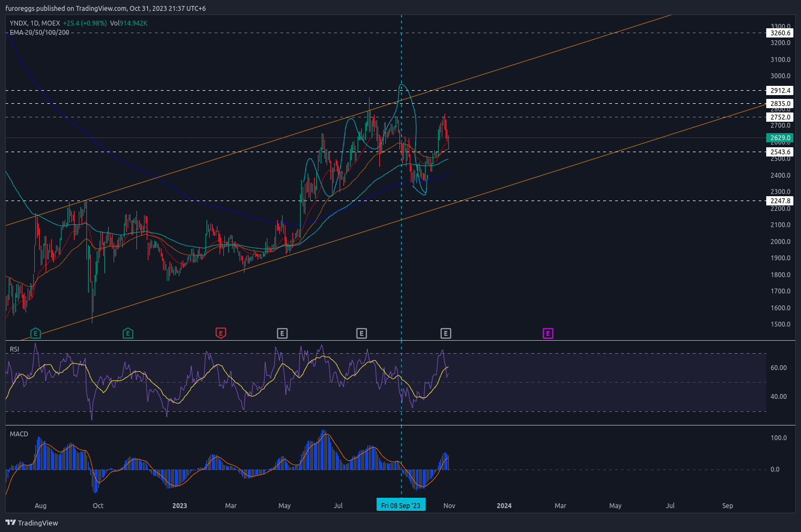Select the RSI indicator label

click(x=15, y=349)
